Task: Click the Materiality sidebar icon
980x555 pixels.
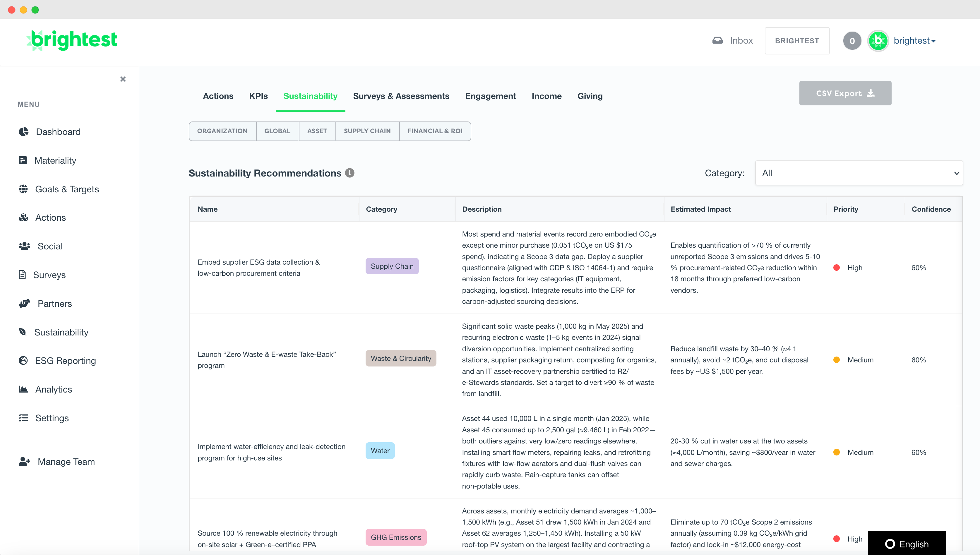Action: click(23, 160)
